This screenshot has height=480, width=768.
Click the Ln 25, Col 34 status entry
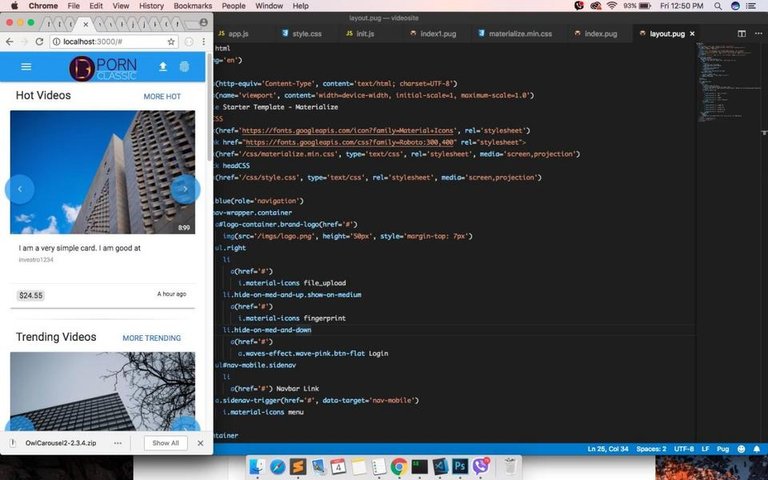tap(607, 449)
